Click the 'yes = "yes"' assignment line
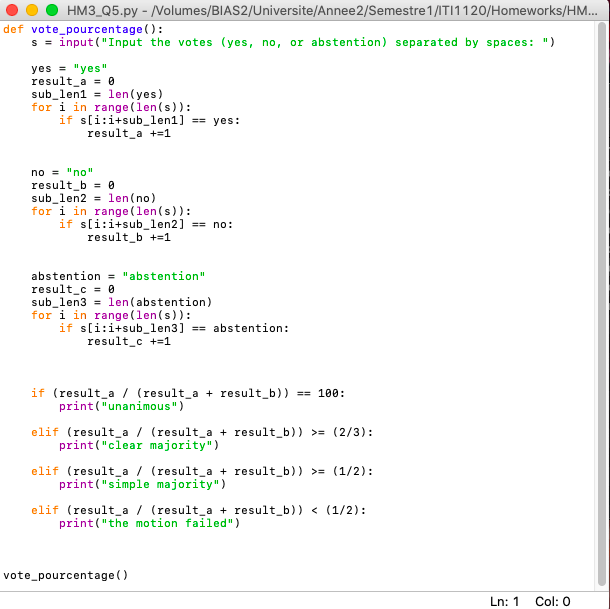Viewport: 610px width, 609px height. click(69, 68)
